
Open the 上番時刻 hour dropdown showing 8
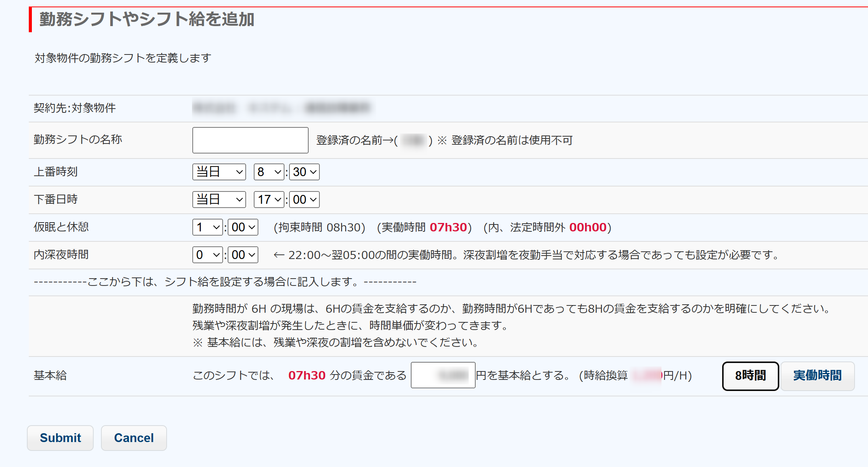269,172
